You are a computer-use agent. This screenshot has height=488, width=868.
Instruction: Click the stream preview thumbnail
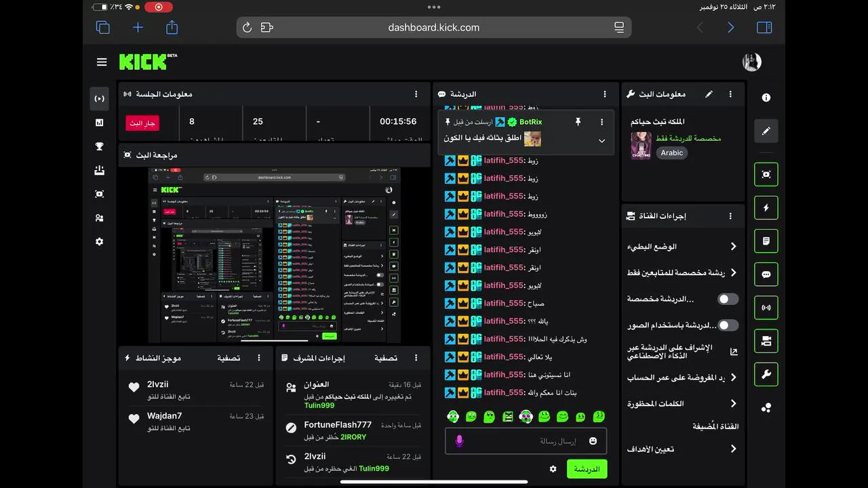275,255
